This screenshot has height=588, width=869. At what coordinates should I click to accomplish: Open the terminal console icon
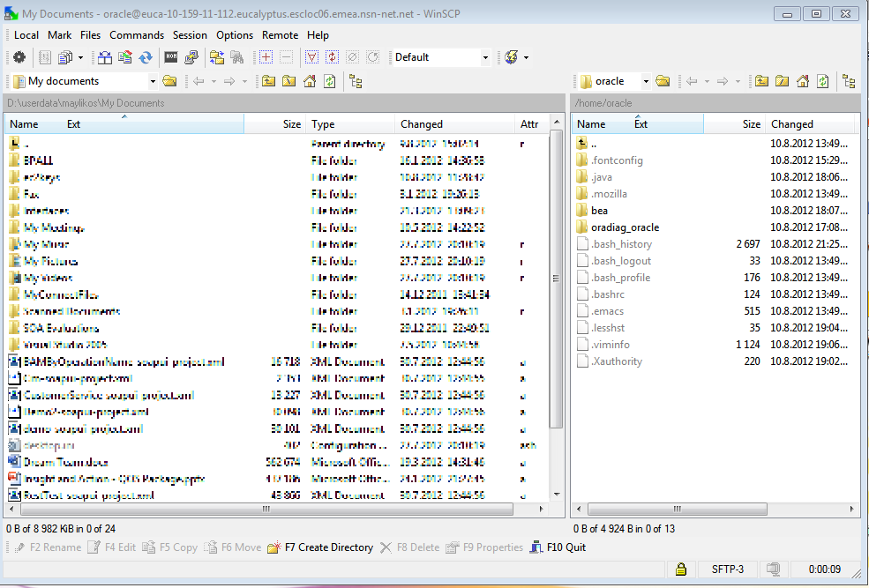coord(171,57)
